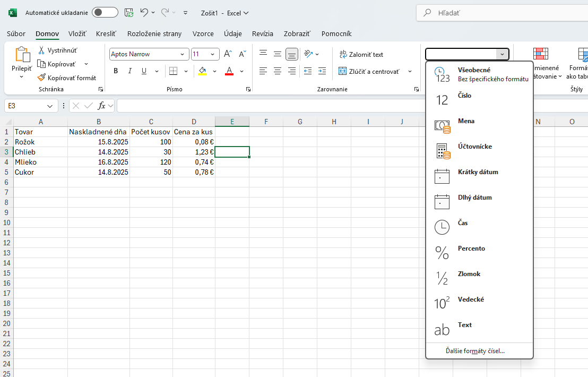Image resolution: width=588 pixels, height=377 pixels.
Task: Expand border options arrow
Action: point(186,71)
